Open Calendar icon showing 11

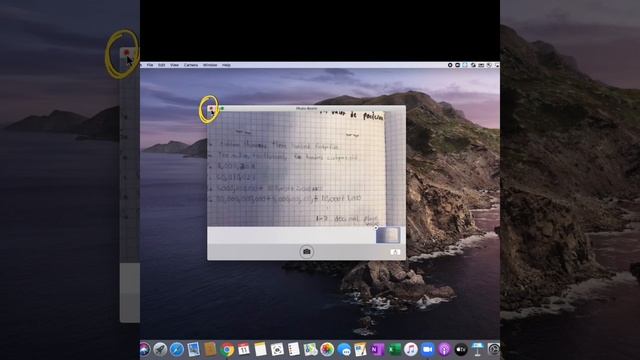pos(244,349)
